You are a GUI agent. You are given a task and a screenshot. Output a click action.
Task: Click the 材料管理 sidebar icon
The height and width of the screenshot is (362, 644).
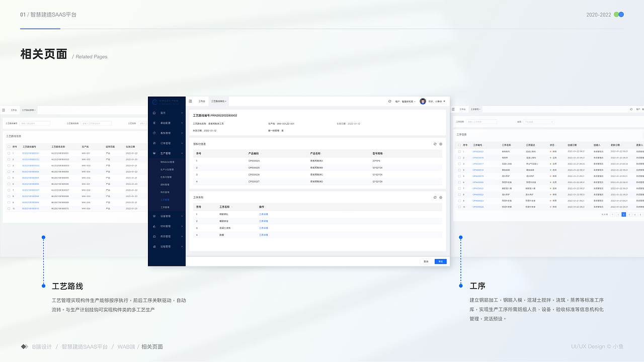154,226
